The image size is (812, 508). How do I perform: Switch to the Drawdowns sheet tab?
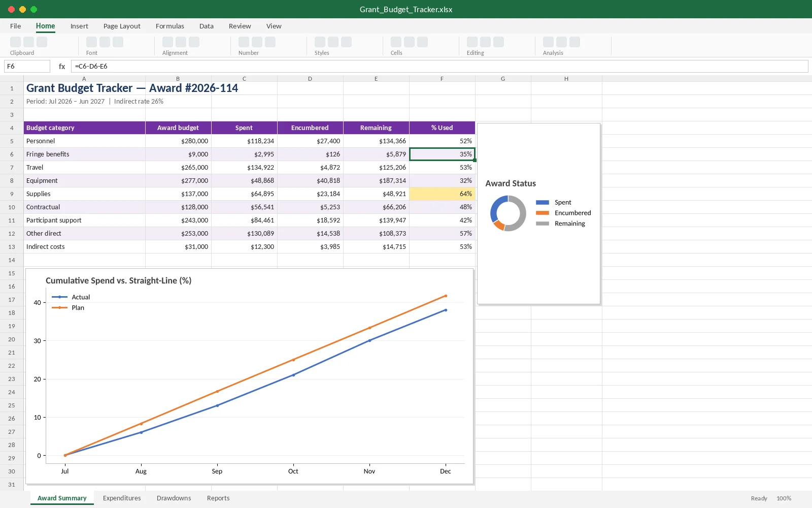[174, 498]
